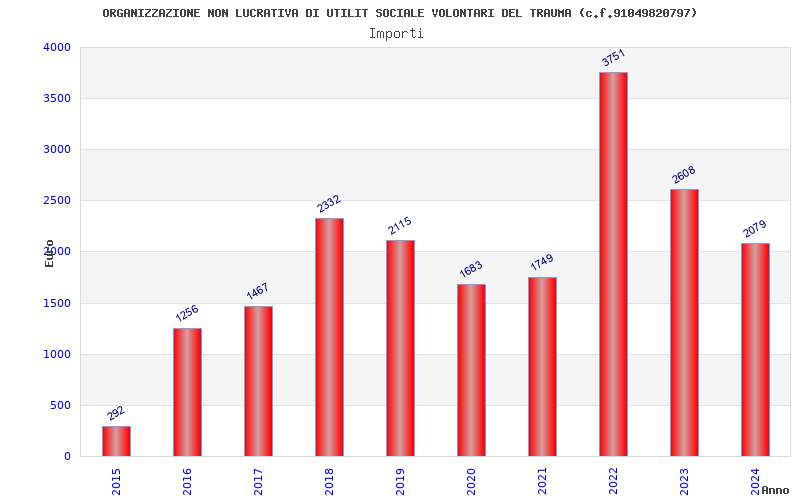Click the y-axis tick label 3500

pos(57,98)
